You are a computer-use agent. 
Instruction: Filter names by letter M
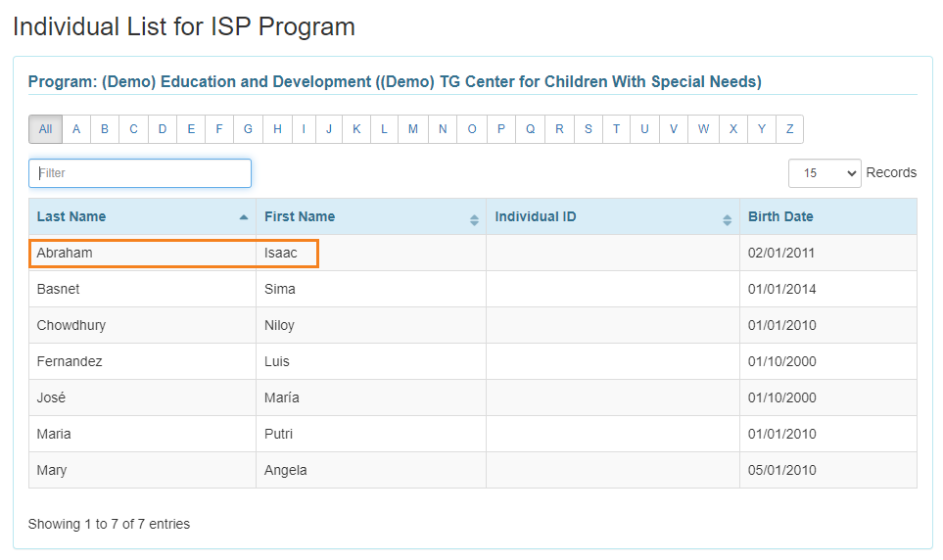coord(413,129)
